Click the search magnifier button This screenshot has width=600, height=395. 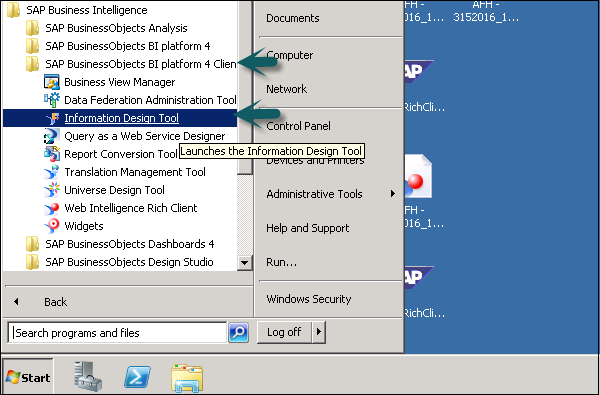tap(238, 333)
